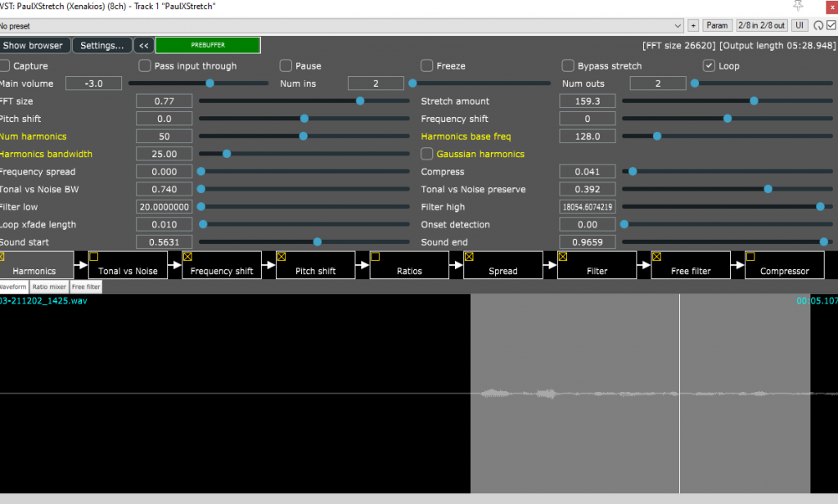The height and width of the screenshot is (504, 838).
Task: Open the Settings... button
Action: 102,46
